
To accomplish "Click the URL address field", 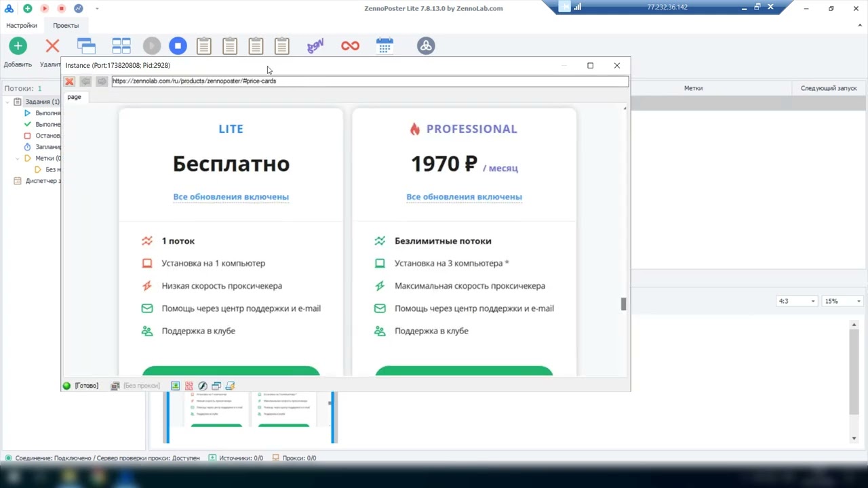I will pos(370,81).
